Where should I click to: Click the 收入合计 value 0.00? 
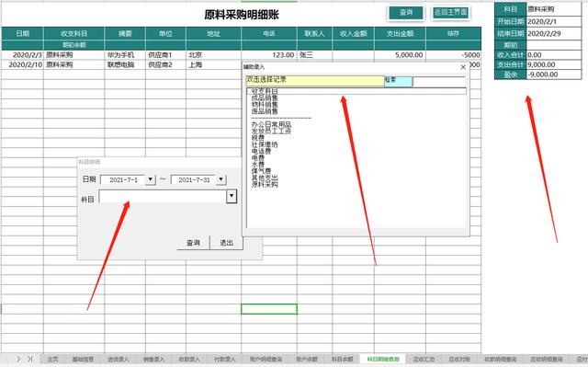tap(553, 55)
